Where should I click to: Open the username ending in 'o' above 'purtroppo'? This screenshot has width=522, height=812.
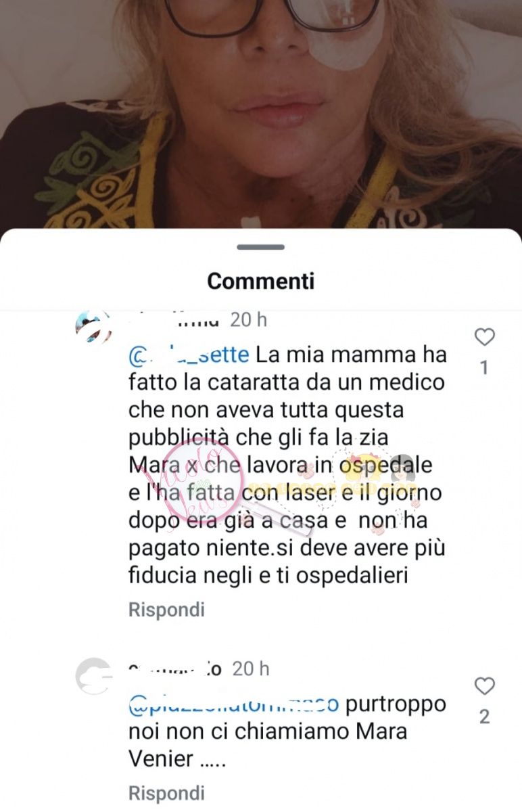[176, 669]
